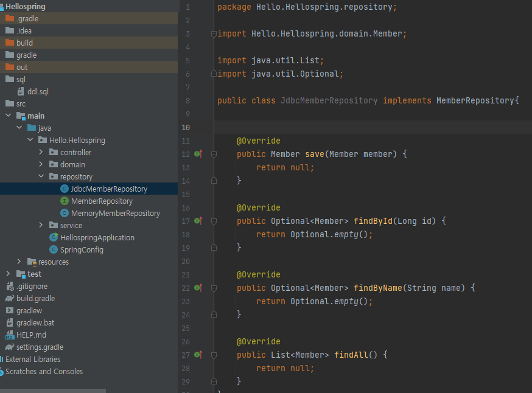
Task: Click the sql folder icon
Action: 10,79
